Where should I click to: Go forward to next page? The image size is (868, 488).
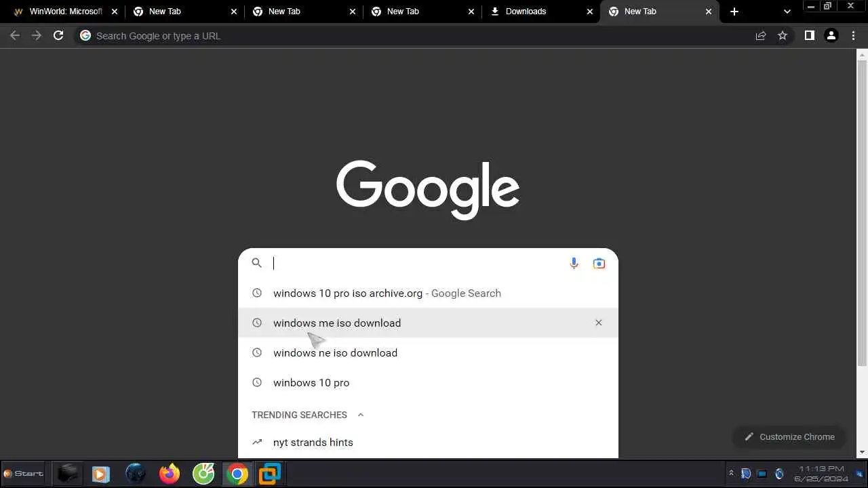click(37, 35)
